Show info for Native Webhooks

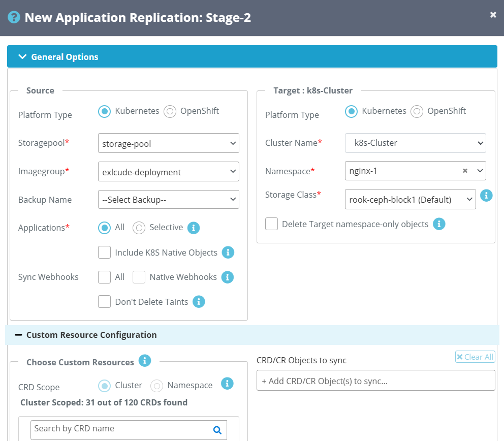(227, 277)
